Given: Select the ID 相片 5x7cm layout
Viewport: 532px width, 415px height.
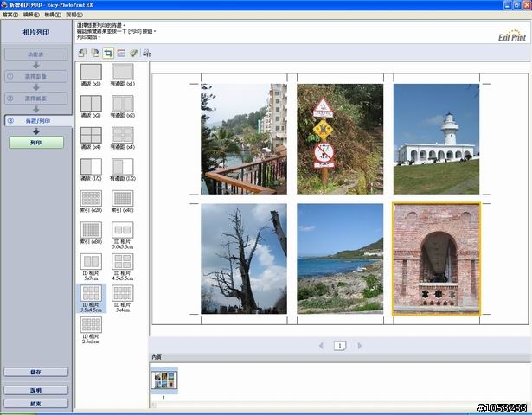Looking at the screenshot, I should point(91,262).
